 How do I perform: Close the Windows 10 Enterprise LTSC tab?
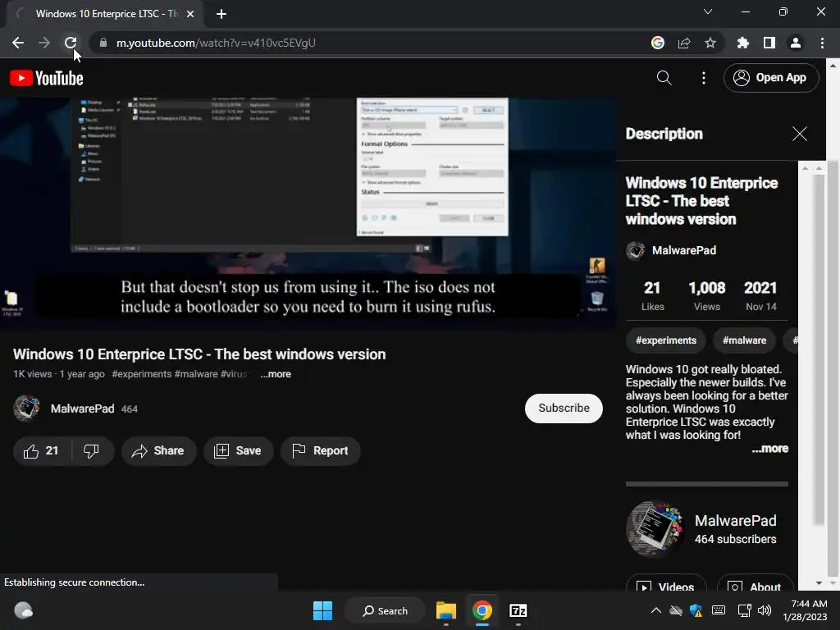[190, 14]
